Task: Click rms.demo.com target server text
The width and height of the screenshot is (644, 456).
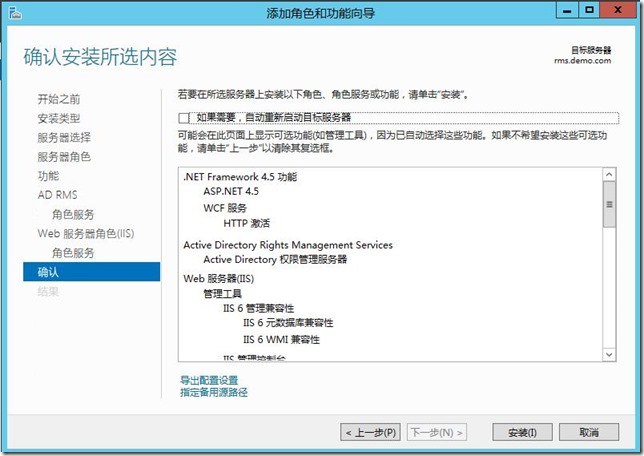Action: (582, 61)
